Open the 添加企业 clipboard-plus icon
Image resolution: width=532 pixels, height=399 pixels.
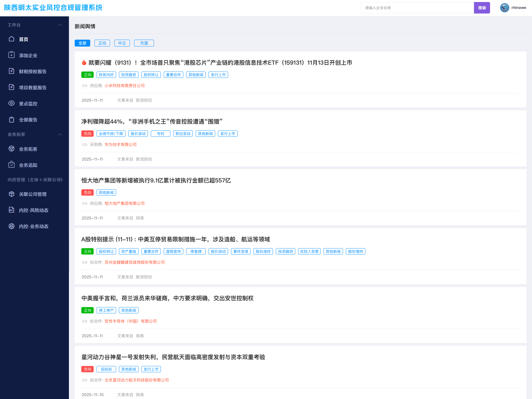click(11, 55)
